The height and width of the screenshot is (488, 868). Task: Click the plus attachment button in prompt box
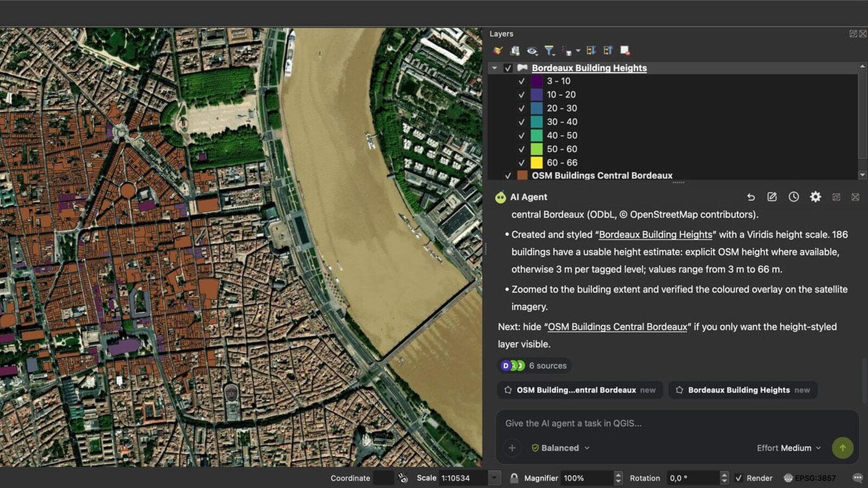pos(512,448)
